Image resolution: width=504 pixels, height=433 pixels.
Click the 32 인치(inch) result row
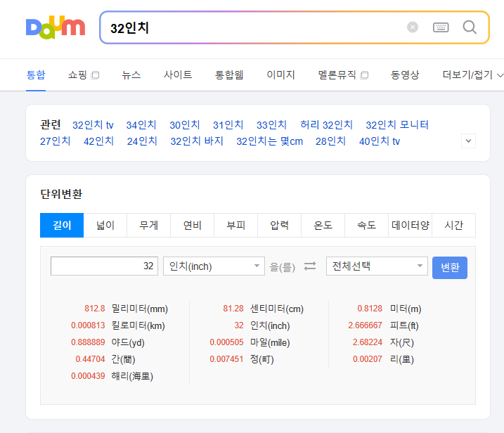click(x=262, y=325)
